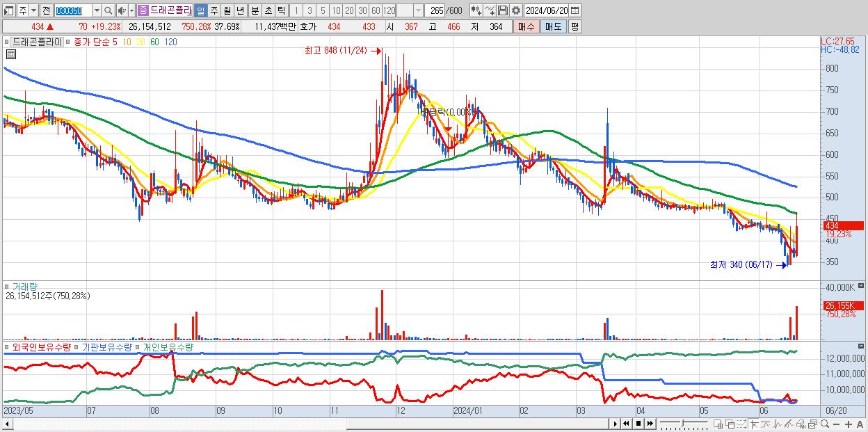Click the speaker sound icon
The image size is (868, 432).
122,10
